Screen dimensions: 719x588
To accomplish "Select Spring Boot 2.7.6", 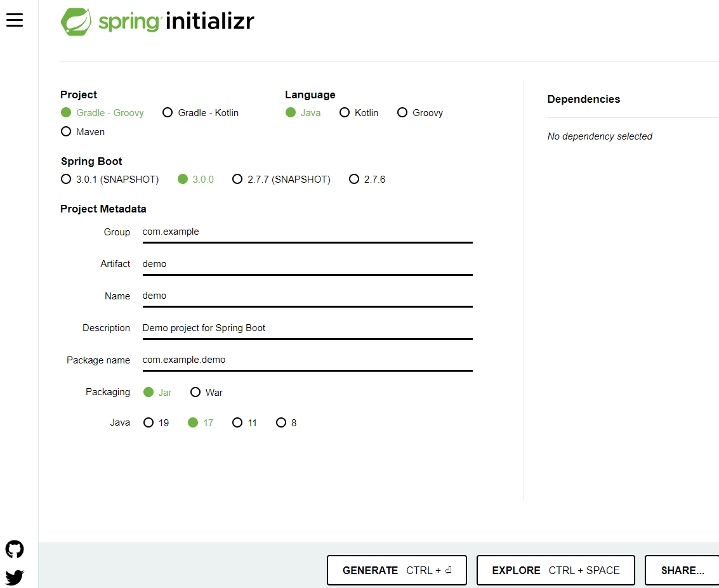I will pyautogui.click(x=367, y=180).
